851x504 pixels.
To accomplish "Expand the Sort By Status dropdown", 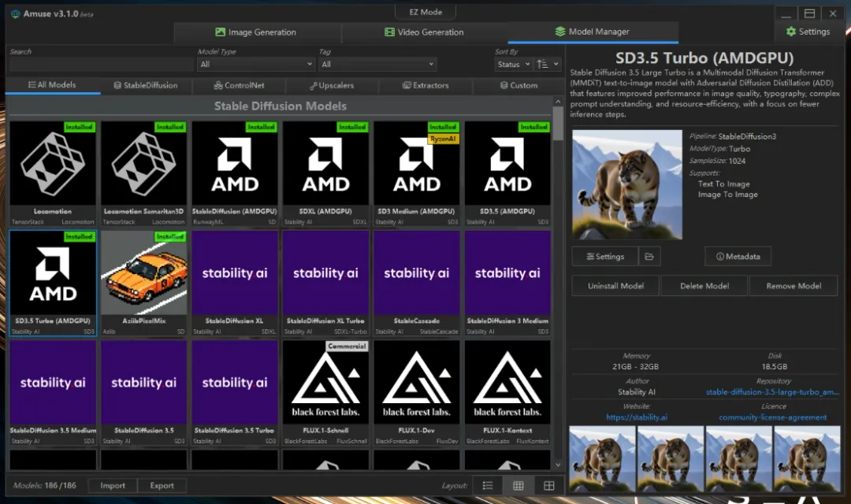I will click(x=512, y=65).
